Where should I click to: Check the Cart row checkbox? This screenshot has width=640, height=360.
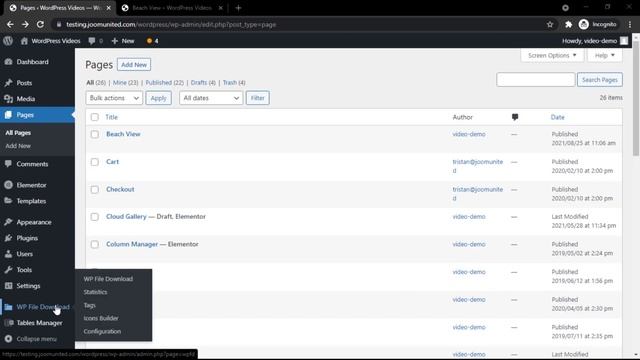(95, 162)
